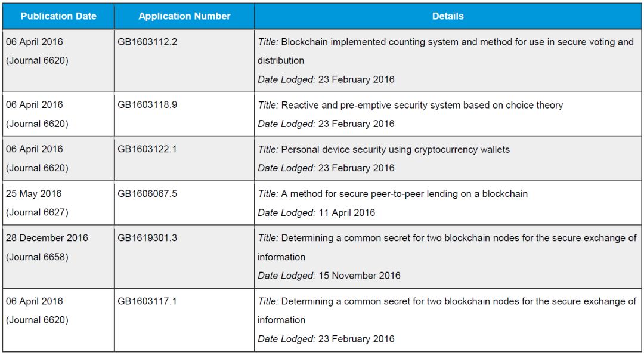Viewport: 644px width, 355px height.
Task: Select application number GB1603117.1
Action: (147, 301)
